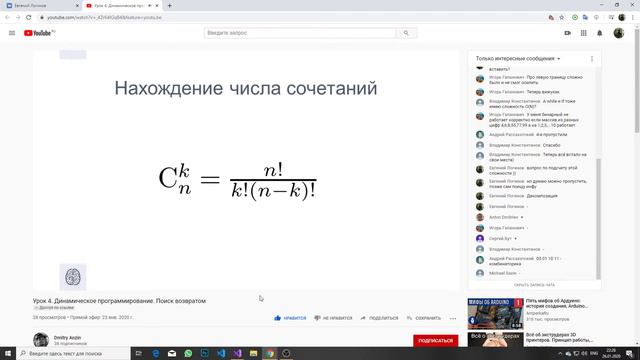640x360 pixels.
Task: Click the video player slide area
Action: (246, 171)
